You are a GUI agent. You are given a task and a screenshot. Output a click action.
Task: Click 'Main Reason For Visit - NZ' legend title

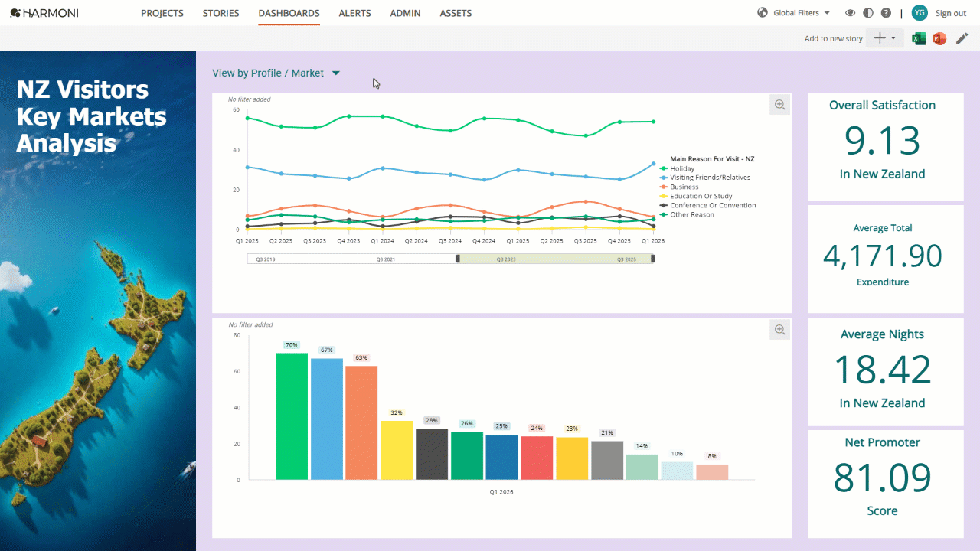tap(712, 159)
